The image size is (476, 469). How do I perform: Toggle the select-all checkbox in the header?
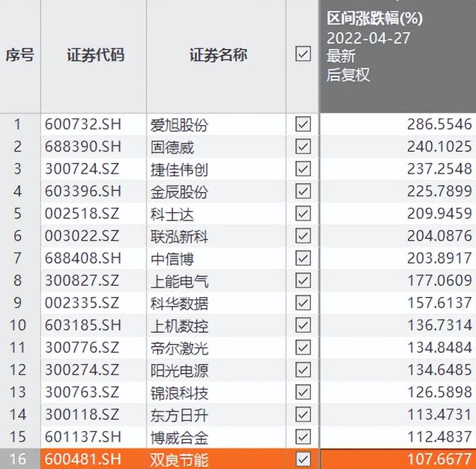tap(303, 54)
